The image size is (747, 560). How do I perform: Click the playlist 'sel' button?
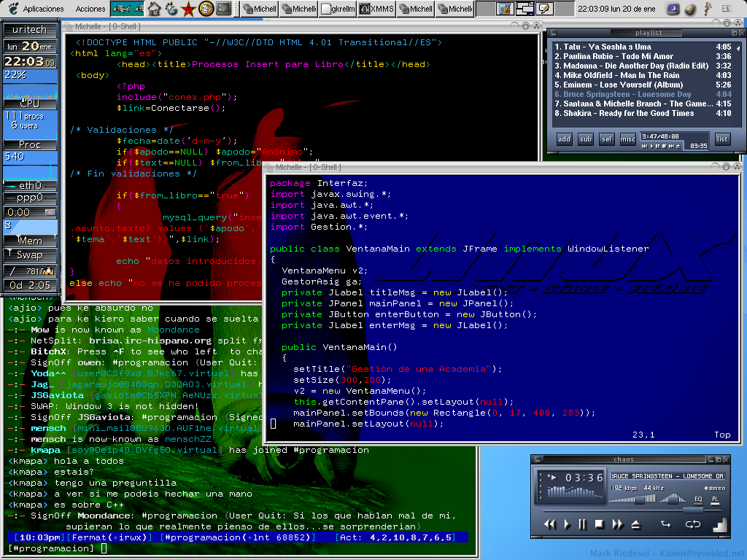pos(606,139)
